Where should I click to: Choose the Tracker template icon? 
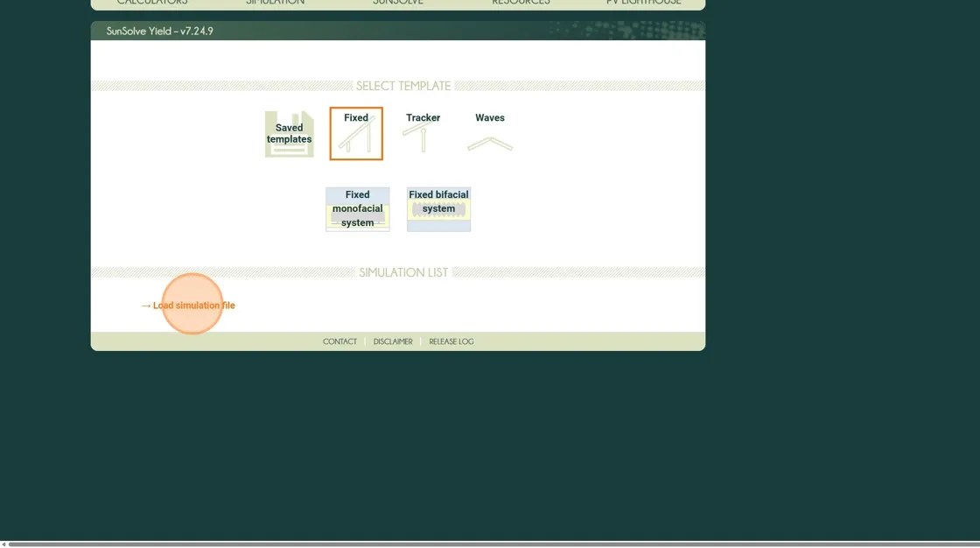423,133
